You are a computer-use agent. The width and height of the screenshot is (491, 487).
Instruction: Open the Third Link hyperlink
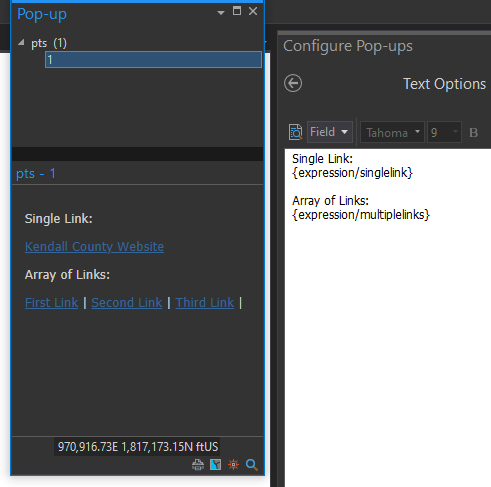click(205, 303)
